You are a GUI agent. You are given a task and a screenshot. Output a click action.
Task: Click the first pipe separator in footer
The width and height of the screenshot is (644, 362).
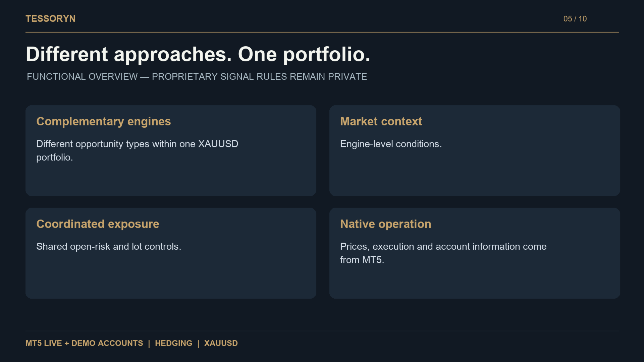pos(149,344)
